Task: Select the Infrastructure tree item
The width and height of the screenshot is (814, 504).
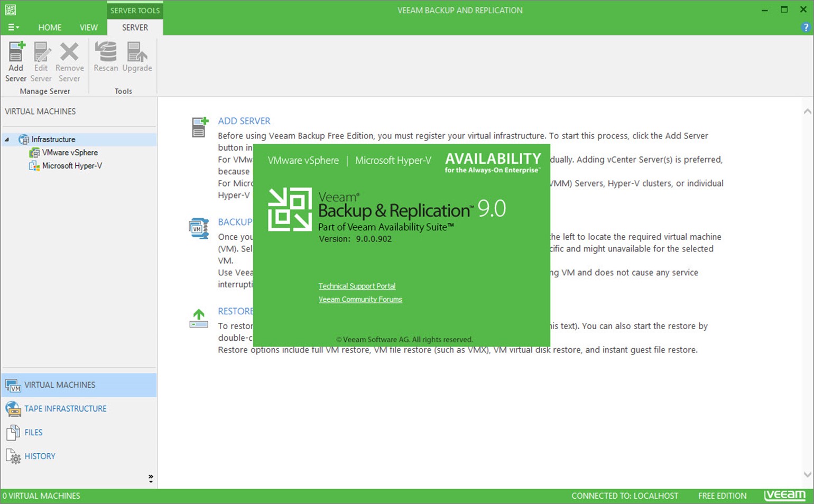Action: point(53,139)
